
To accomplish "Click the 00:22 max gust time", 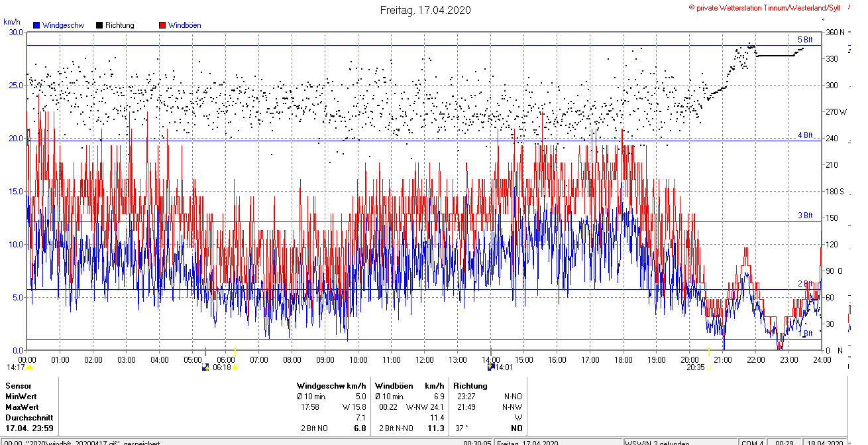I will point(388,407).
